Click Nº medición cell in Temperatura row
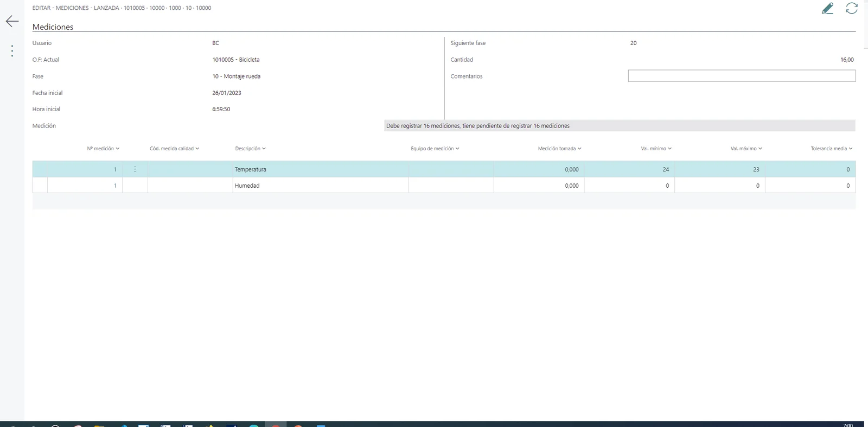 pos(85,169)
